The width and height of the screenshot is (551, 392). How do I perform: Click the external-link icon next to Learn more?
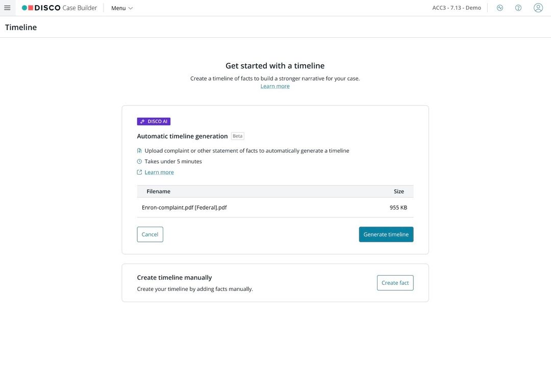click(138, 171)
